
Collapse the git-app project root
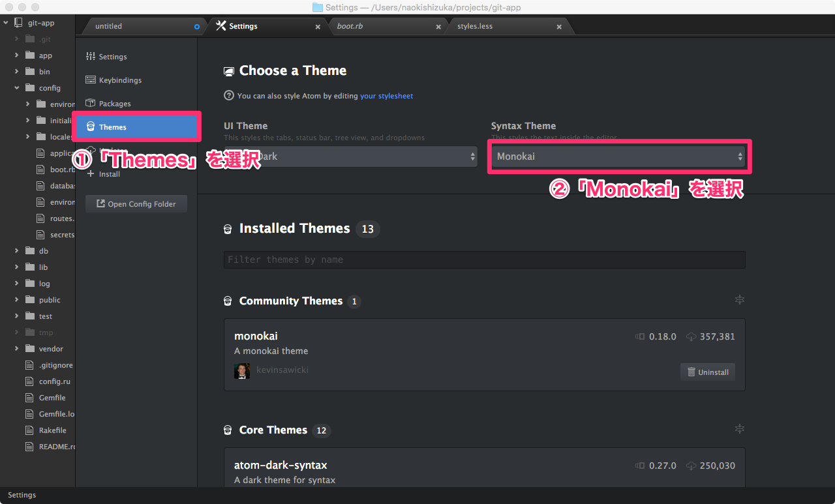[x=6, y=23]
